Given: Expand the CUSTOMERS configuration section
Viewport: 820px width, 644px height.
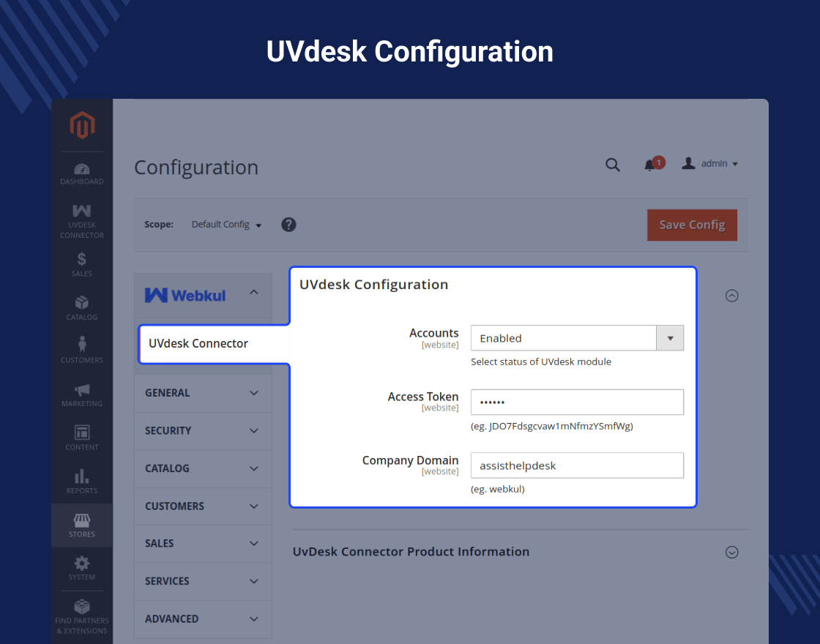Looking at the screenshot, I should pyautogui.click(x=203, y=506).
